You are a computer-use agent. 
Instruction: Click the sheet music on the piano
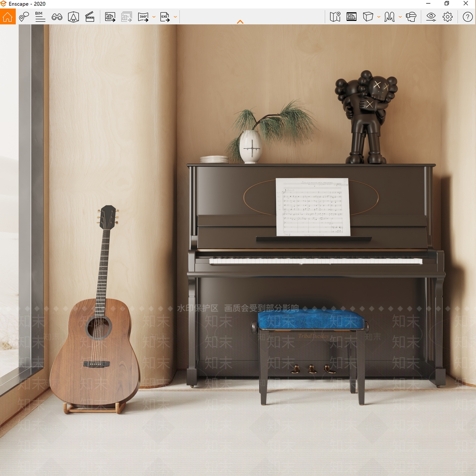[313, 207]
